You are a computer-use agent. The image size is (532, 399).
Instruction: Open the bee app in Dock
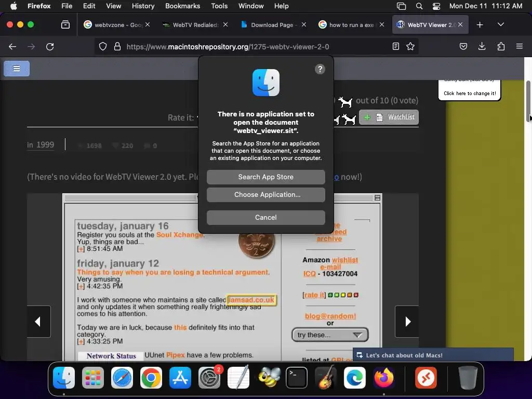pyautogui.click(x=268, y=378)
